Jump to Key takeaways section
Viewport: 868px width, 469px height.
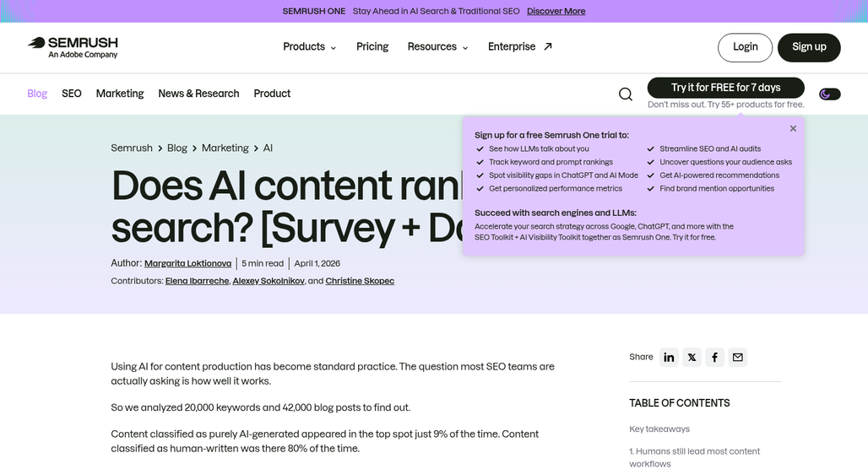click(659, 429)
